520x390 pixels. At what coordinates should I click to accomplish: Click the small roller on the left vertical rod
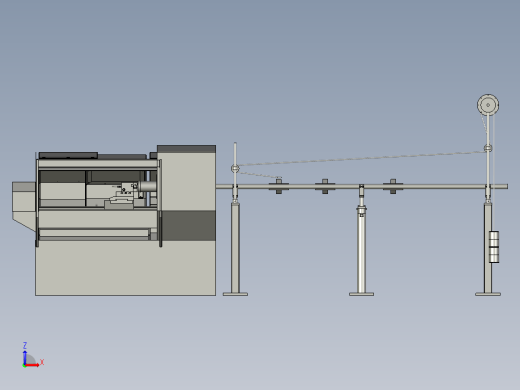coord(235,168)
